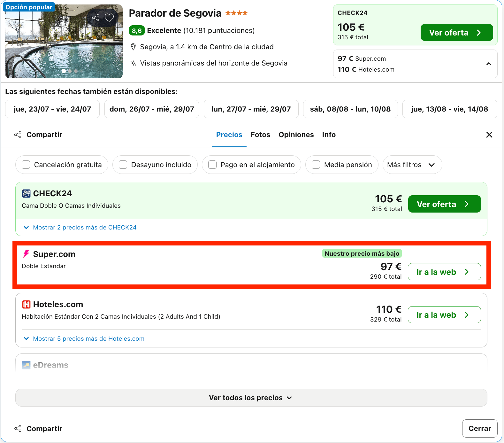Viewport: 504px width, 443px height.
Task: Click Doble Estandar room text
Action: [x=44, y=266]
